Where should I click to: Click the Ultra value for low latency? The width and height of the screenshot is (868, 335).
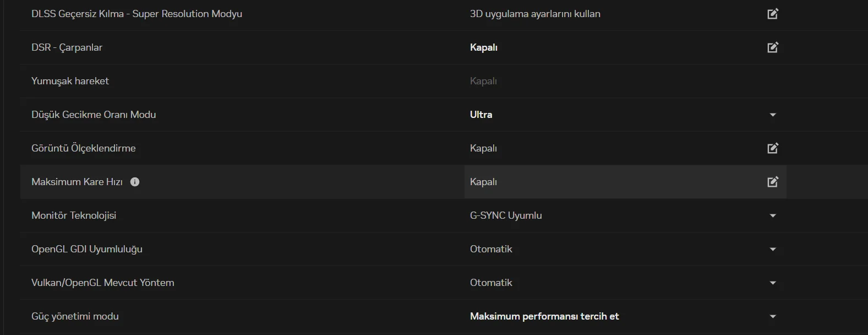point(481,115)
